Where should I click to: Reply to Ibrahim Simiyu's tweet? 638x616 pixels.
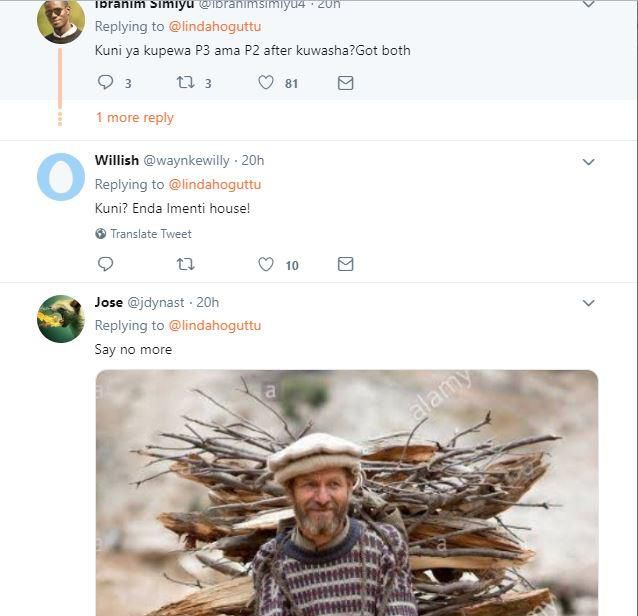click(x=105, y=83)
